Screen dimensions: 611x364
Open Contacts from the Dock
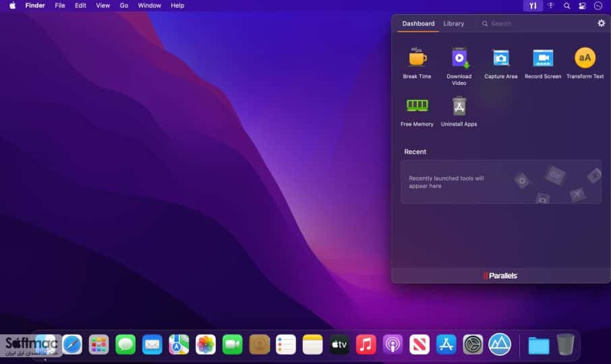tap(259, 344)
